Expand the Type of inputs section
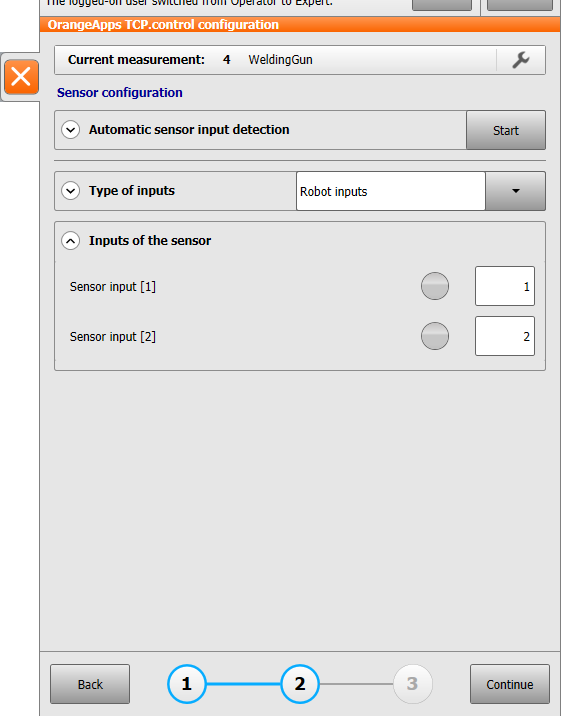The image size is (561, 716). click(71, 190)
